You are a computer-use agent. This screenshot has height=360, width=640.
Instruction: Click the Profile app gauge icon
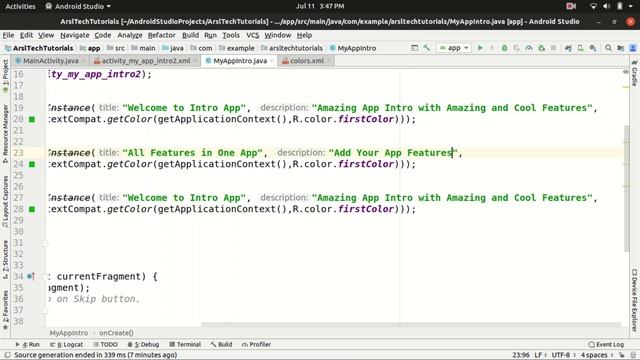point(529,48)
